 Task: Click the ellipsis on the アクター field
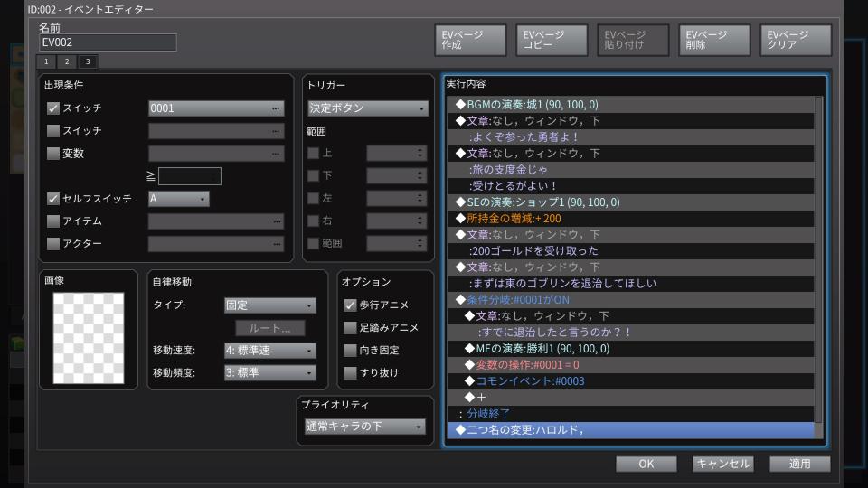tap(276, 244)
